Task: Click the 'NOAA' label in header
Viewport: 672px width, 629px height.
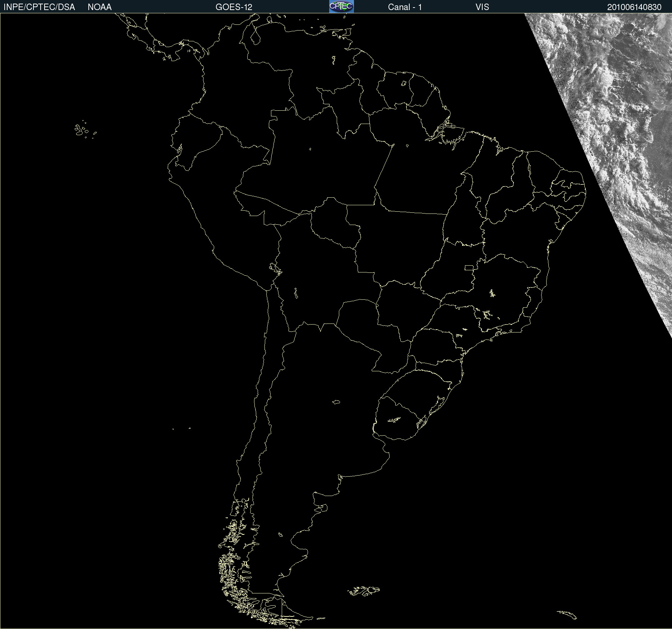Action: (x=100, y=7)
